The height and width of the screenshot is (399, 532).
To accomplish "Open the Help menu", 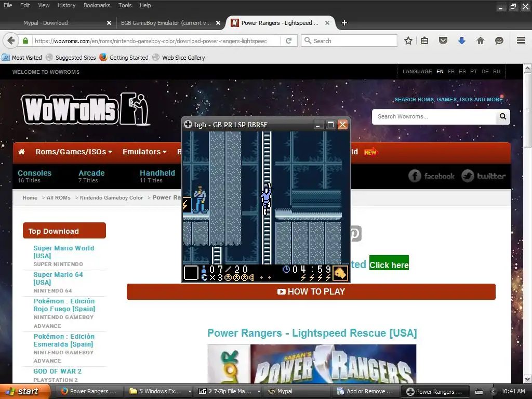I will click(x=145, y=5).
